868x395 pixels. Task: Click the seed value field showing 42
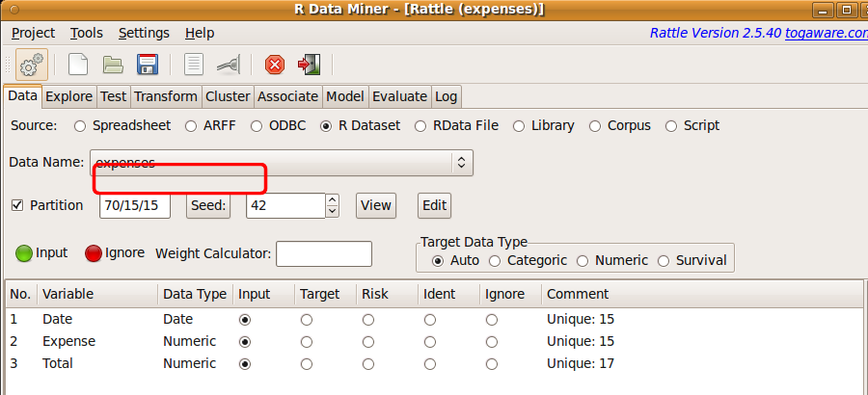pos(285,205)
